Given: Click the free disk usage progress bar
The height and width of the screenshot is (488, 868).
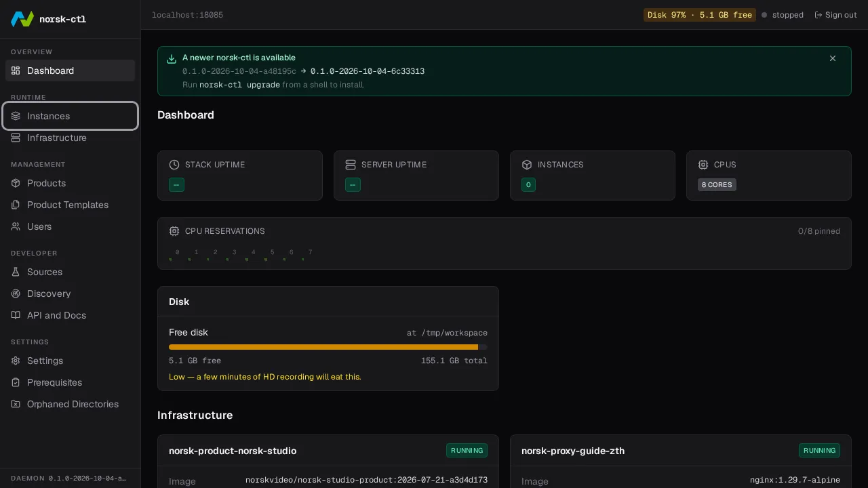Looking at the screenshot, I should click(328, 347).
